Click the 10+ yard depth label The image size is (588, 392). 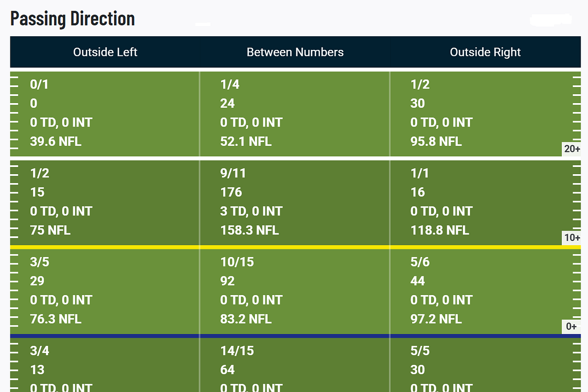[x=572, y=238]
